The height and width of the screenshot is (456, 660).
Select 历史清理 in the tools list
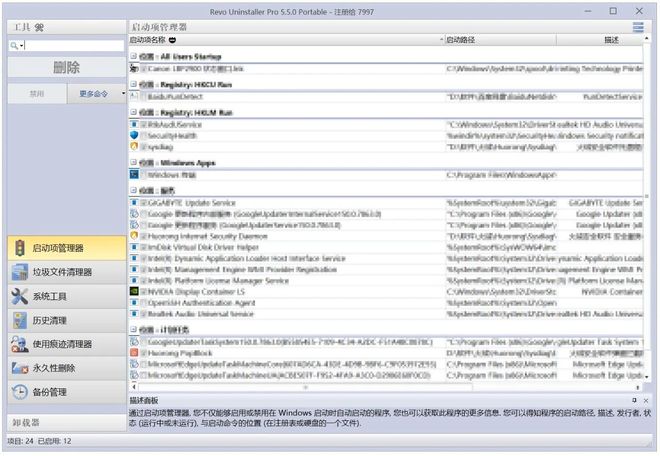coord(67,320)
